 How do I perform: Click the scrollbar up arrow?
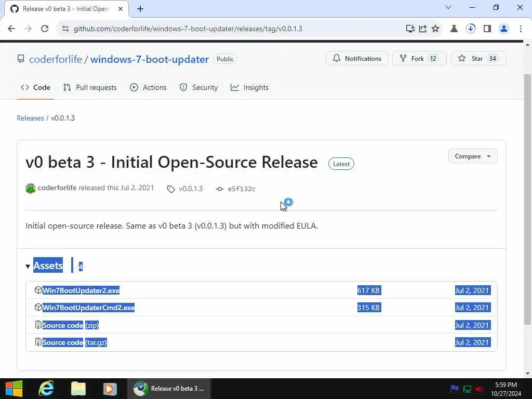coord(527,45)
